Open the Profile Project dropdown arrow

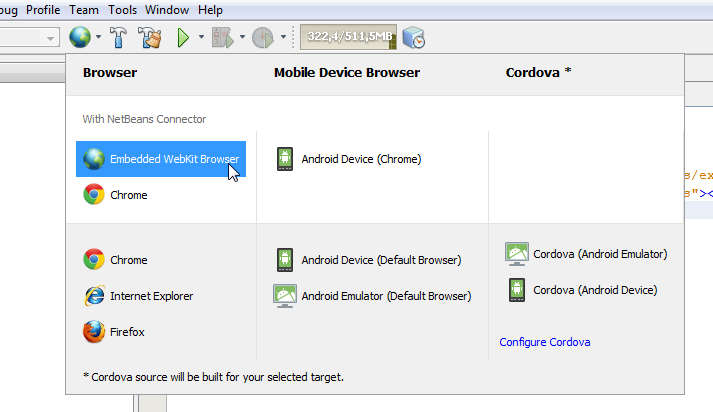click(283, 39)
